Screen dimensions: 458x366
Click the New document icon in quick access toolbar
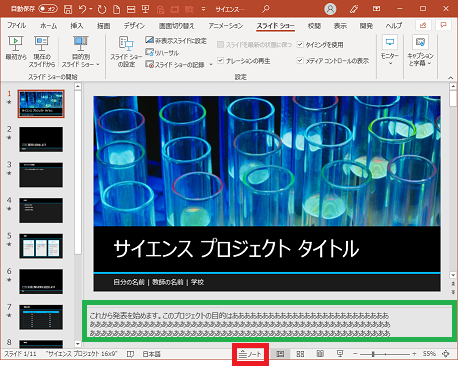pyautogui.click(x=116, y=9)
